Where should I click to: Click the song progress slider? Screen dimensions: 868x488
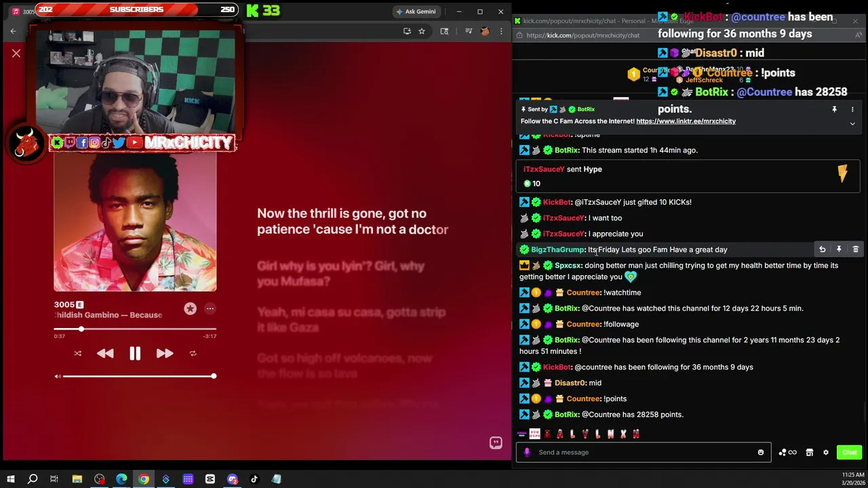coord(135,329)
